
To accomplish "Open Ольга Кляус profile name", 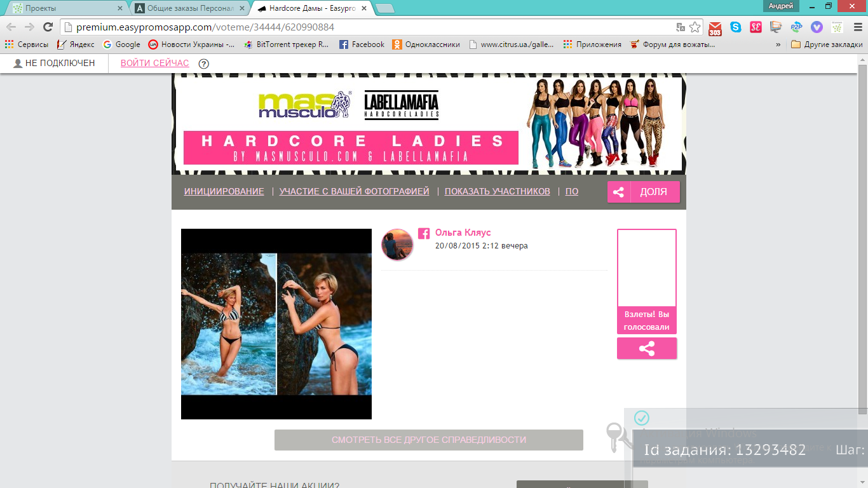I will click(x=463, y=233).
